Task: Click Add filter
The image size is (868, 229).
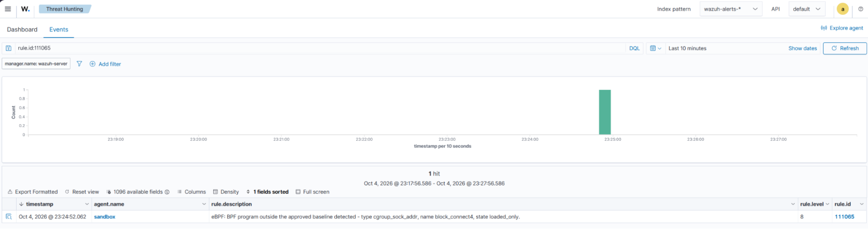Action: tap(105, 64)
